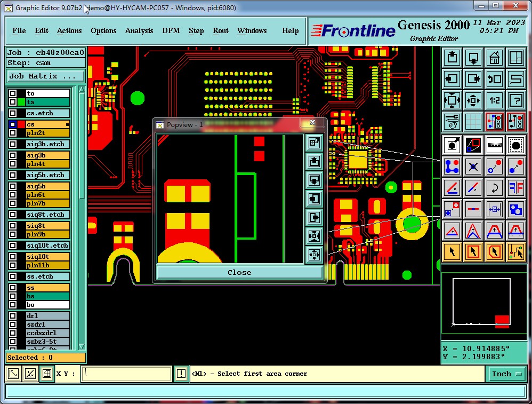
Task: Click the red color swatch of cs layer
Action: tap(21, 124)
